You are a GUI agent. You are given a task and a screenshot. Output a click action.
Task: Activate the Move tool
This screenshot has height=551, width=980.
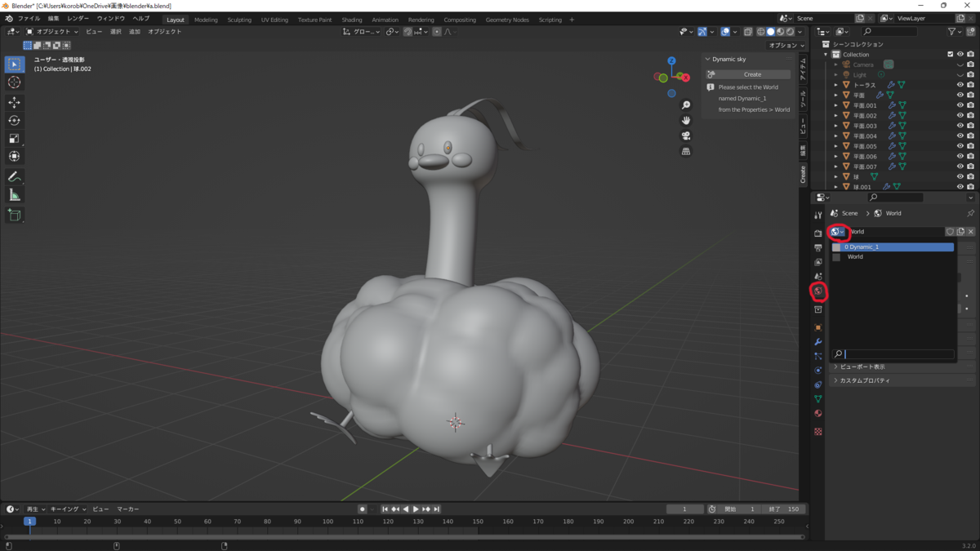tap(14, 102)
